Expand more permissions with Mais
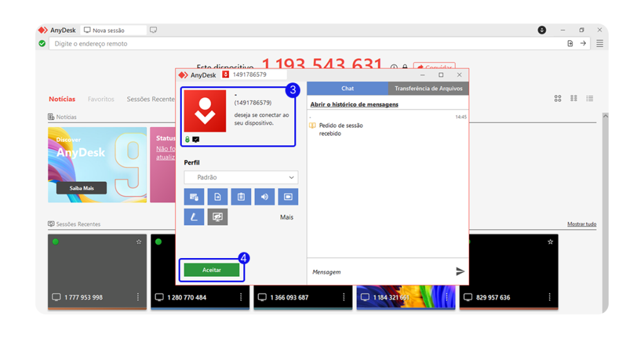 point(286,217)
